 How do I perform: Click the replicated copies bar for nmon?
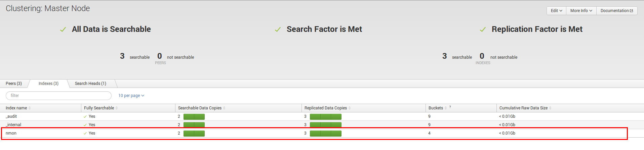pos(325,134)
